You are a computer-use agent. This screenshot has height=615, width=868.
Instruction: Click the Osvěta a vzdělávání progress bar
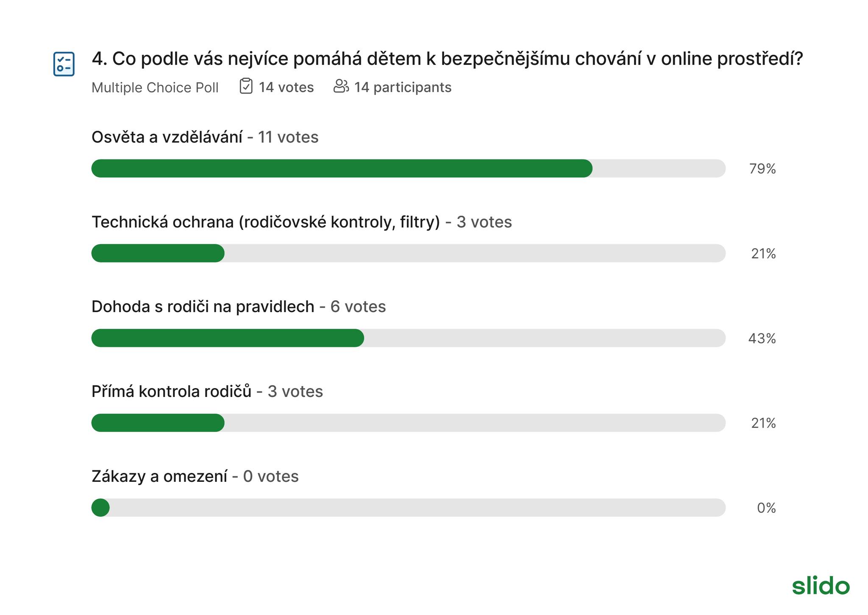[x=409, y=168]
